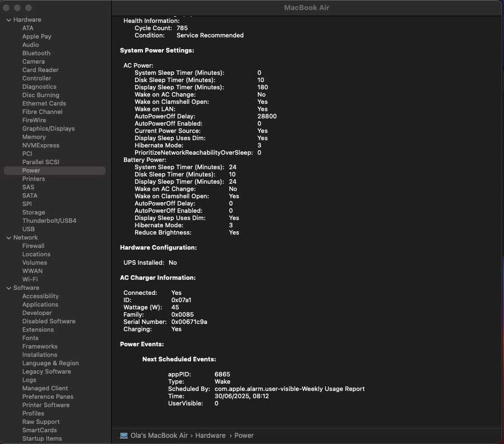Click the AC charger Serial Number 0x00671c9a
The height and width of the screenshot is (444, 504).
189,322
